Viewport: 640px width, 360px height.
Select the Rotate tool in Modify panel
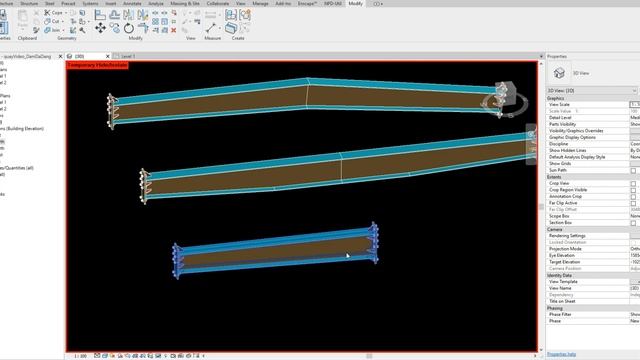(129, 28)
